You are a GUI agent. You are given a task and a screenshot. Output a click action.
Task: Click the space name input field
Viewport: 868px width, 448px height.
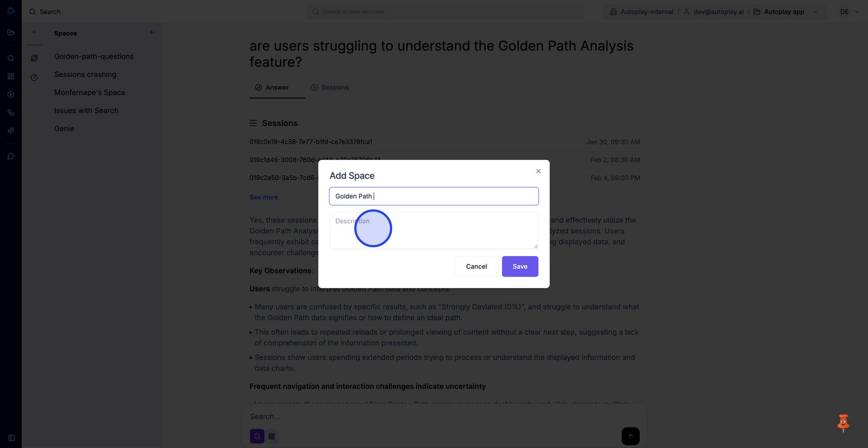coord(434,196)
